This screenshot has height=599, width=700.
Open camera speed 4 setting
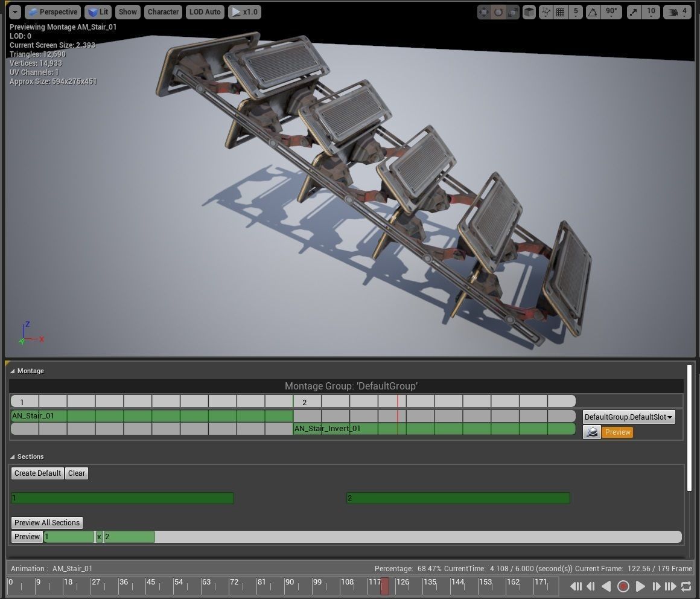pos(677,12)
